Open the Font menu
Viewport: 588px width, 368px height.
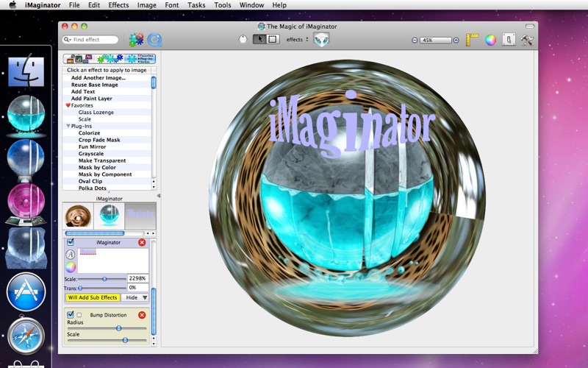point(172,5)
